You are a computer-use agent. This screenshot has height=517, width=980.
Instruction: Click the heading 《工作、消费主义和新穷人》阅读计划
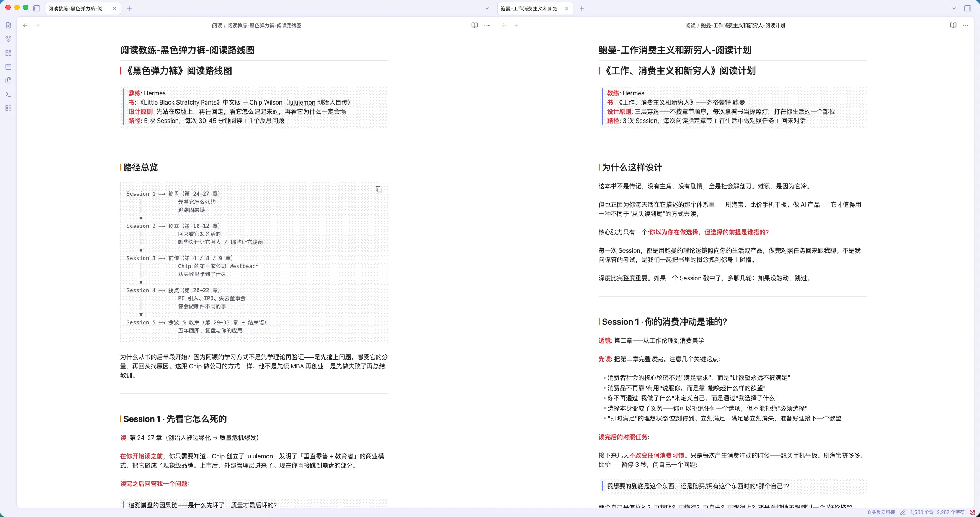coord(679,71)
